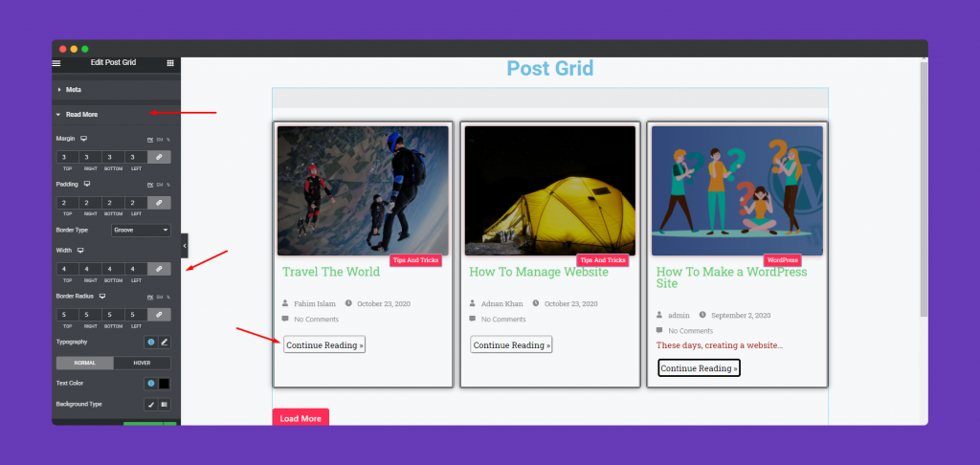Viewport: 980px width, 465px height.
Task: Click the September 2, 2020 date
Action: pyautogui.click(x=741, y=316)
